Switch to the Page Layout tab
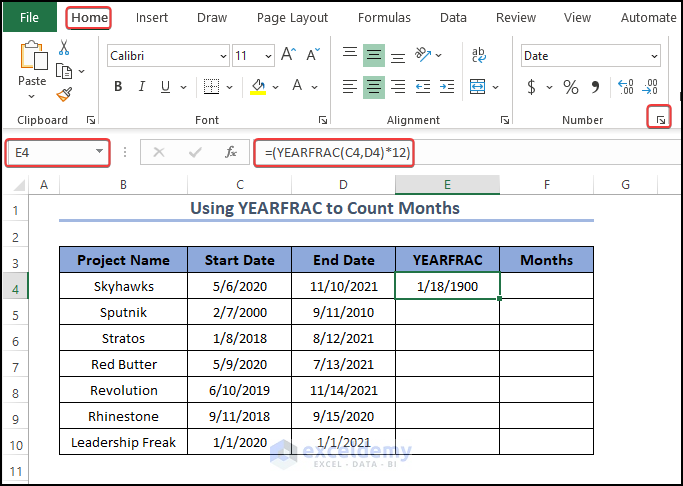Viewport: 683px width, 486px height. tap(292, 17)
